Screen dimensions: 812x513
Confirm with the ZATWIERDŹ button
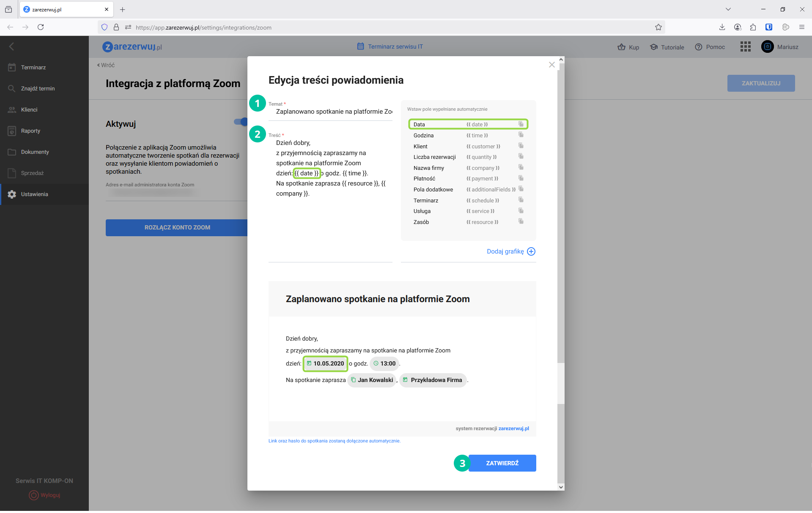502,463
